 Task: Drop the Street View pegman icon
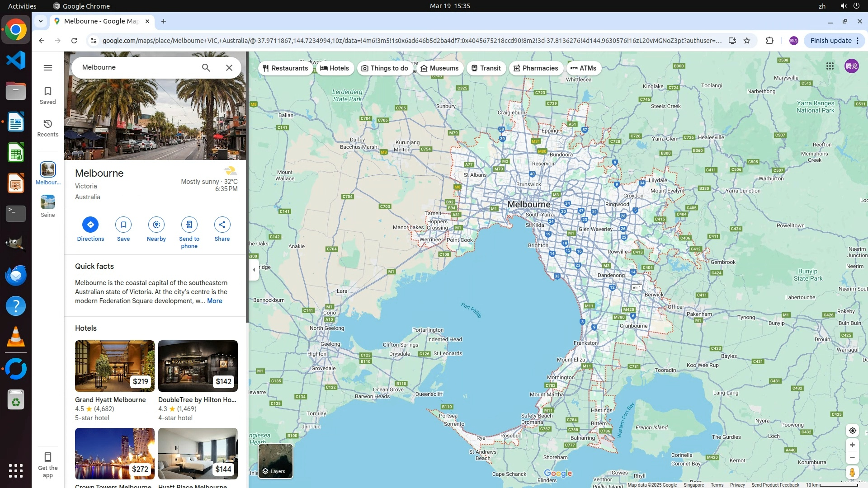[852, 473]
